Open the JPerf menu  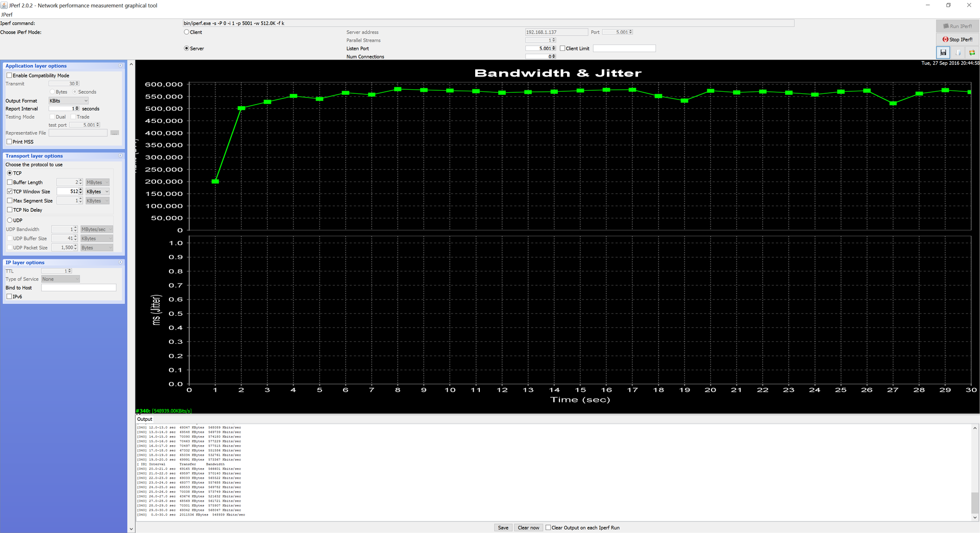pos(7,15)
